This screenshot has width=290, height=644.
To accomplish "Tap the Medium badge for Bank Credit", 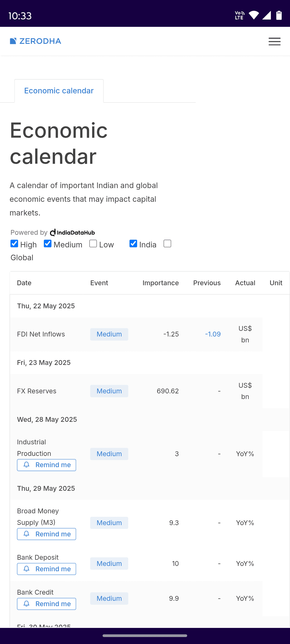I will 109,599.
